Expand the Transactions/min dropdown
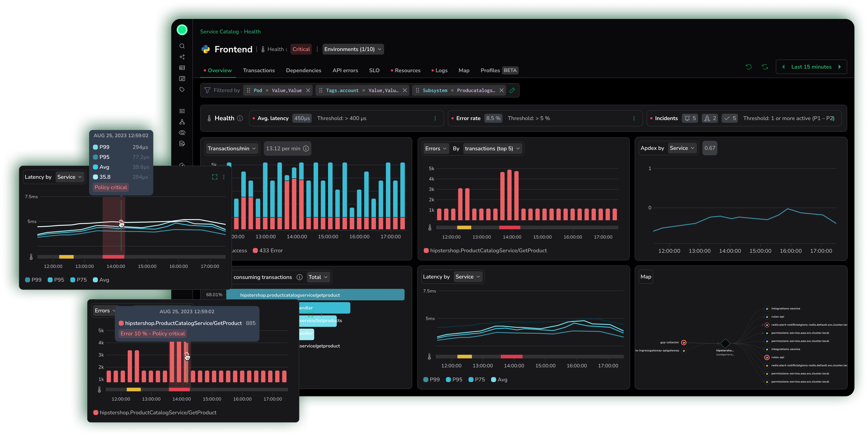The image size is (868, 436). (232, 148)
